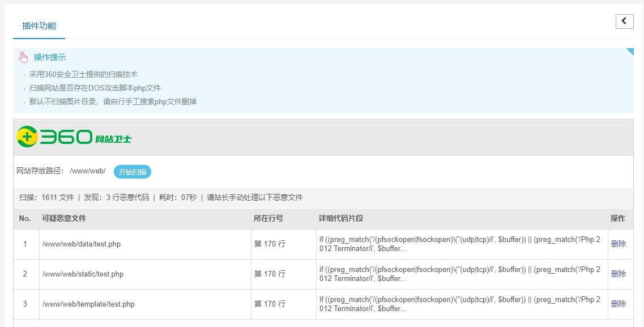This screenshot has height=327, width=644.
Task: Collapse the tips panel corner triangle
Action: tap(630, 52)
